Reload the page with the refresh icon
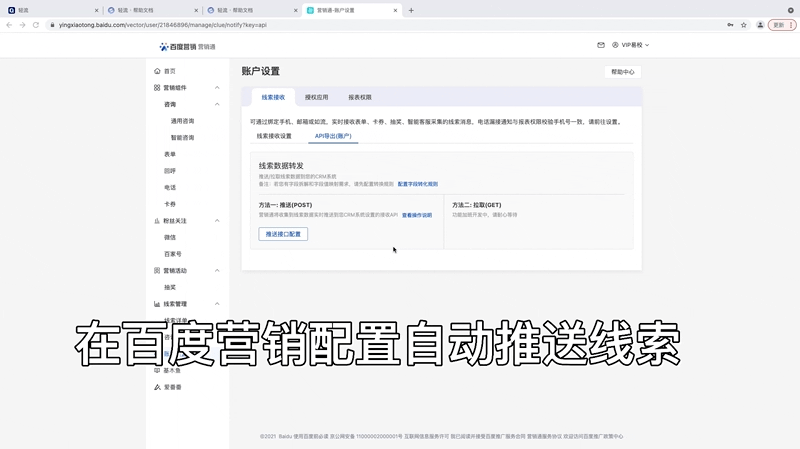The image size is (800, 449). (x=36, y=24)
